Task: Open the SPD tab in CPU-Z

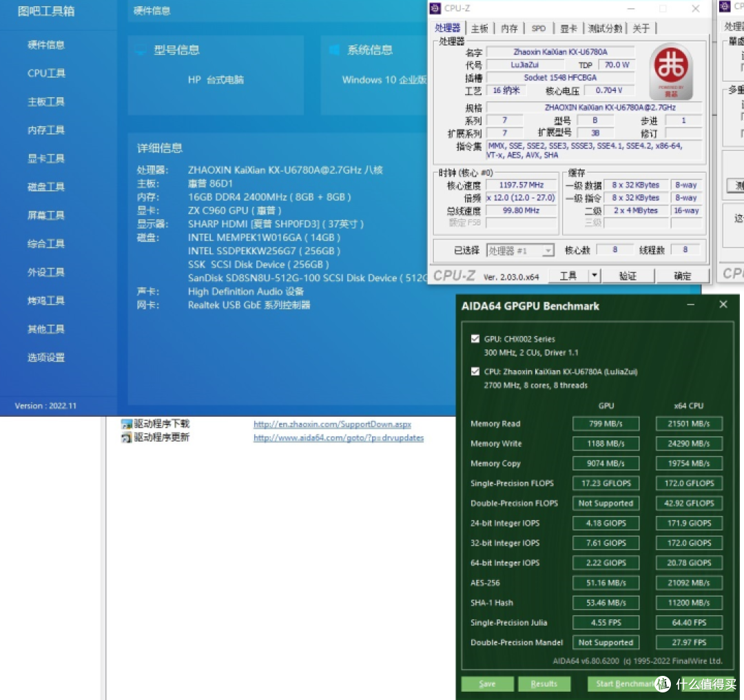Action: [539, 28]
